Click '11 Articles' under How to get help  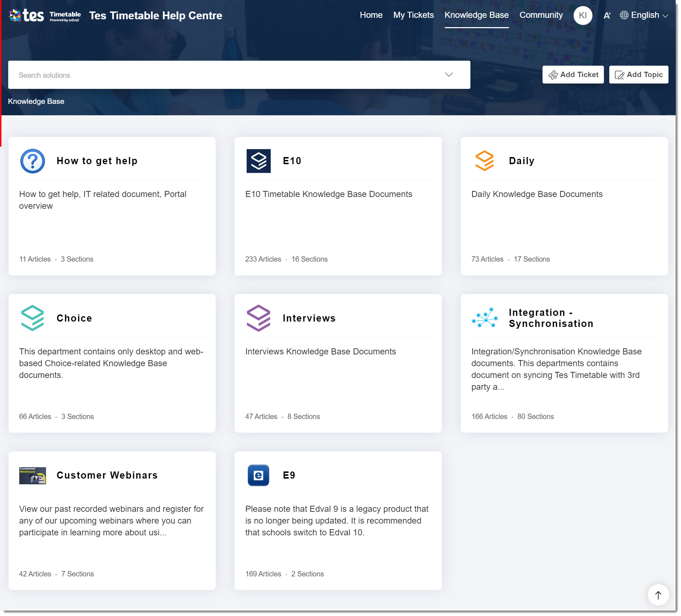(35, 259)
